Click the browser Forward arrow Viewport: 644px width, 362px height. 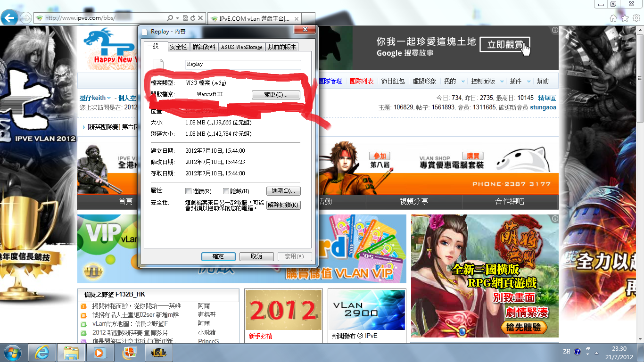pyautogui.click(x=26, y=18)
